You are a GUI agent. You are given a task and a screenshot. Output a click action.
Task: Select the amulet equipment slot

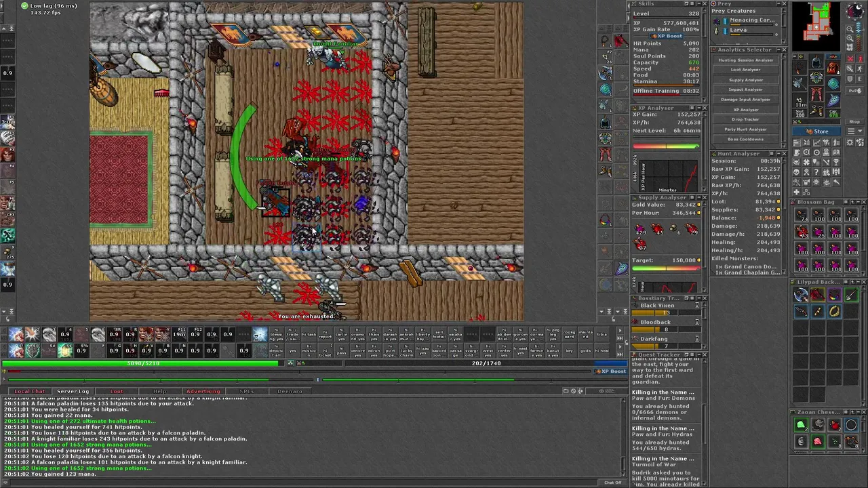click(800, 68)
